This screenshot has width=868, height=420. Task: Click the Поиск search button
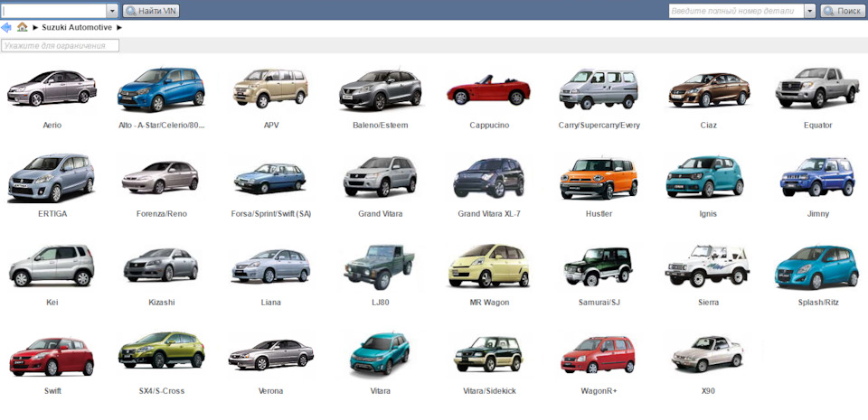tap(843, 11)
